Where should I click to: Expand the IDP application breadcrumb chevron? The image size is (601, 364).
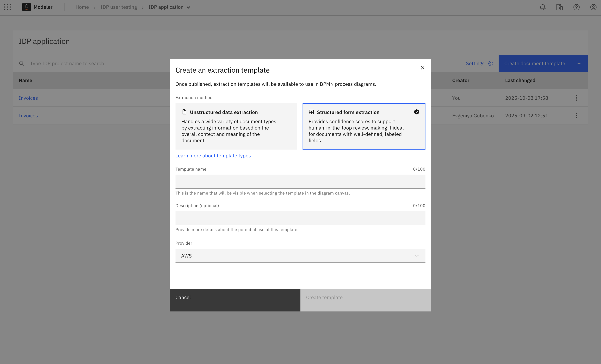188,8
